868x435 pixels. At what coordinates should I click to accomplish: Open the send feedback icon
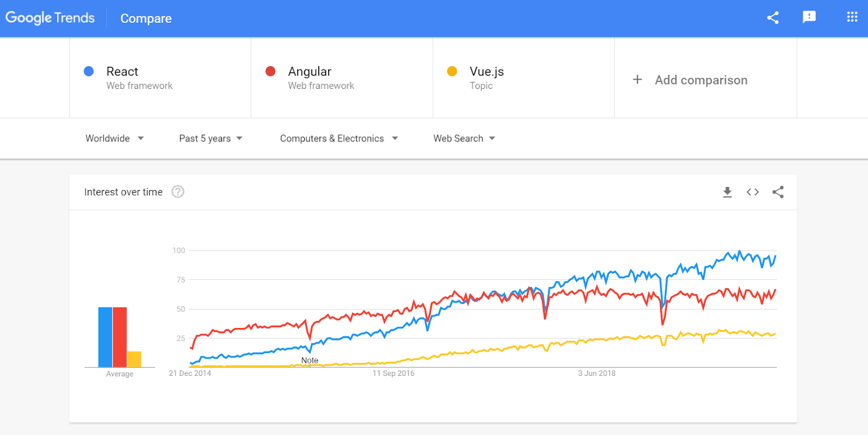pos(809,17)
